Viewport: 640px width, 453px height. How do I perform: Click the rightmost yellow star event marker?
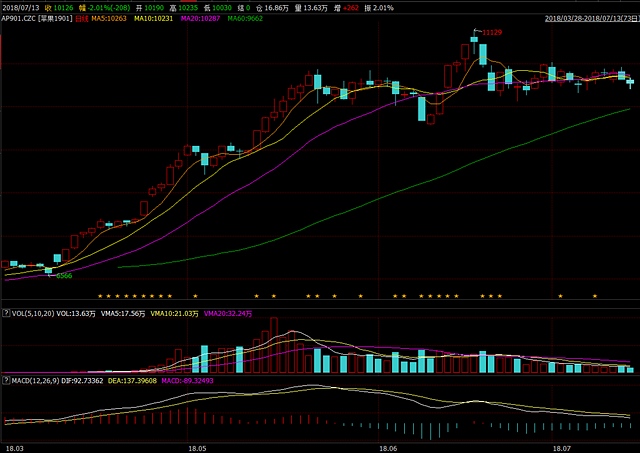click(x=595, y=296)
